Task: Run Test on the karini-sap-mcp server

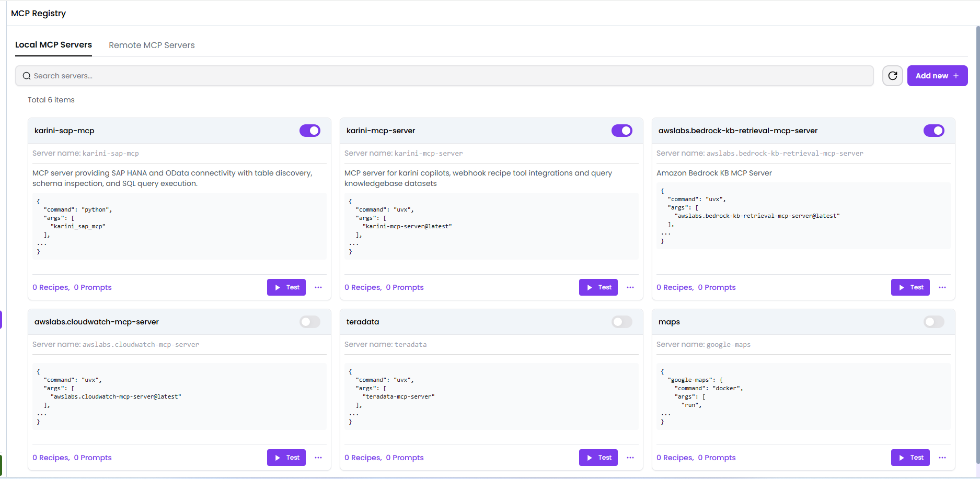Action: (286, 287)
